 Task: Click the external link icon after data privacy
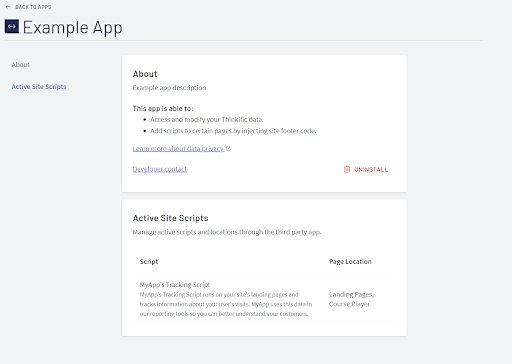228,148
